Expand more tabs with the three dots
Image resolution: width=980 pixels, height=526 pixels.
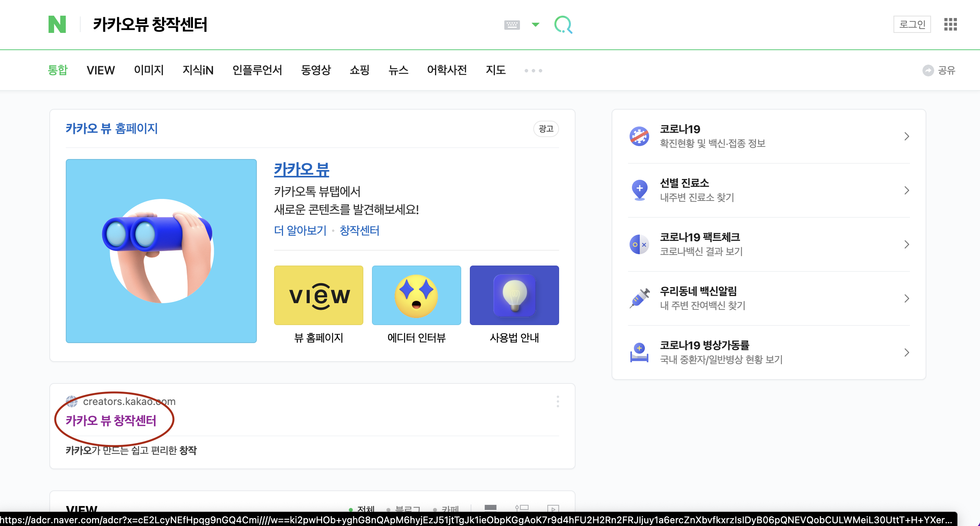click(533, 70)
